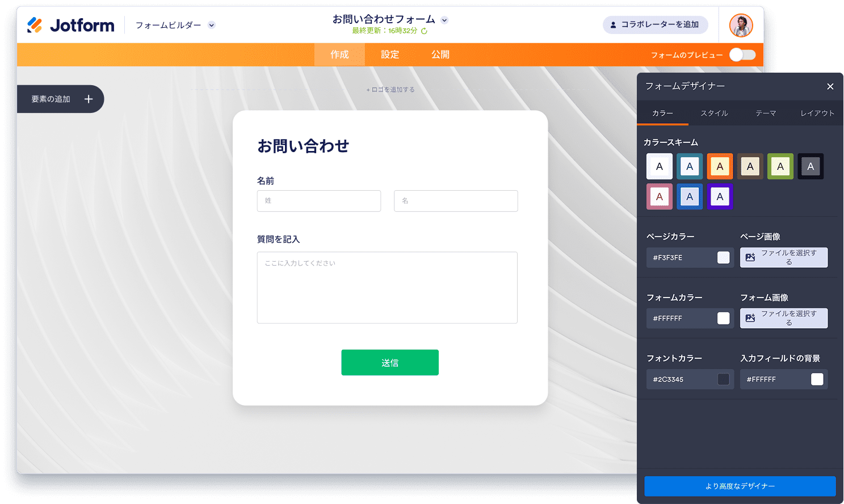Close the フォームデザイナー panel
Viewport: 844px width, 504px height.
830,86
